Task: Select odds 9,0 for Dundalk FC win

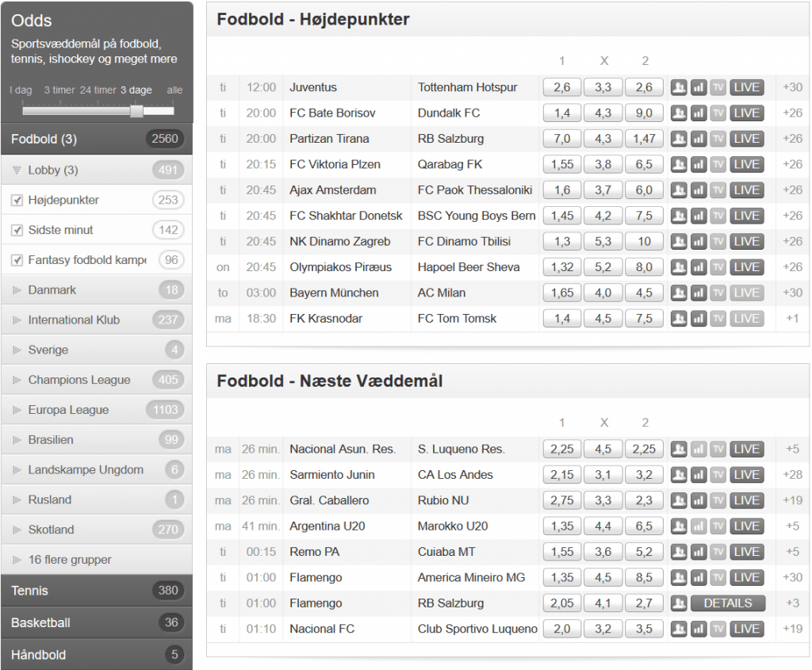Action: click(x=644, y=113)
